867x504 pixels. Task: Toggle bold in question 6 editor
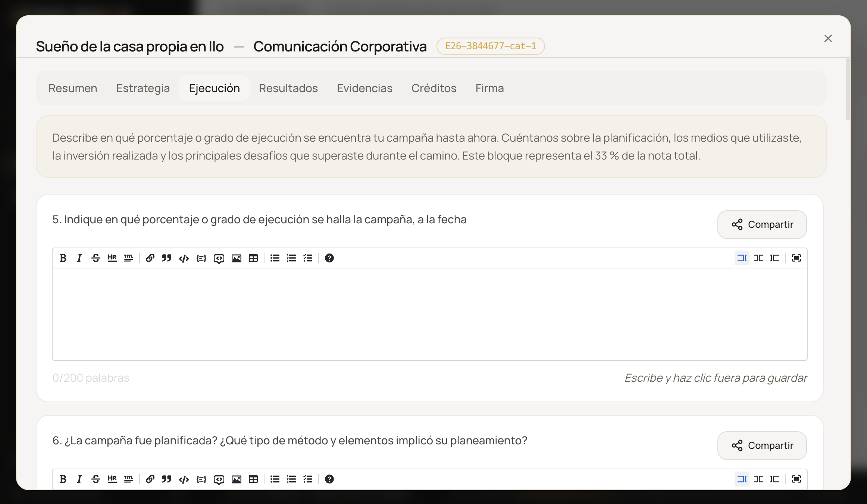(63, 479)
